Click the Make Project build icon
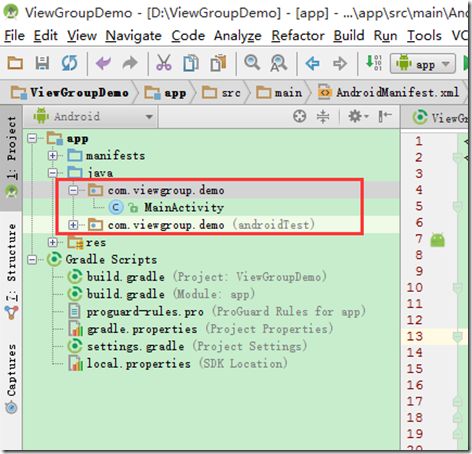The image size is (472, 454). [373, 62]
